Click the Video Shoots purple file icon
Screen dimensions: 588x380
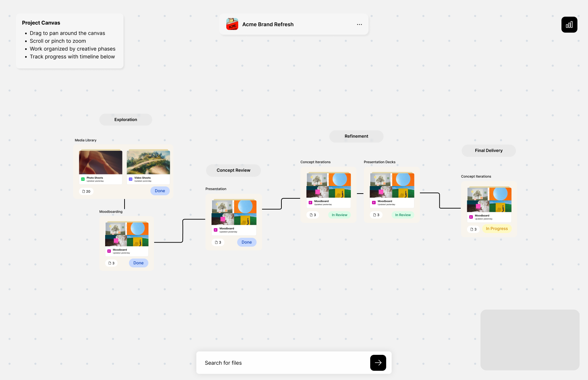coord(130,179)
